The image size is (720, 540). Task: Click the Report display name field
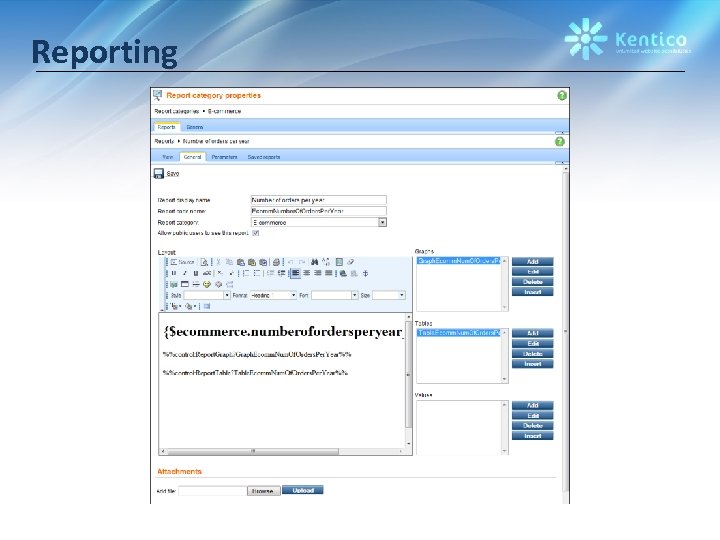tap(319, 200)
